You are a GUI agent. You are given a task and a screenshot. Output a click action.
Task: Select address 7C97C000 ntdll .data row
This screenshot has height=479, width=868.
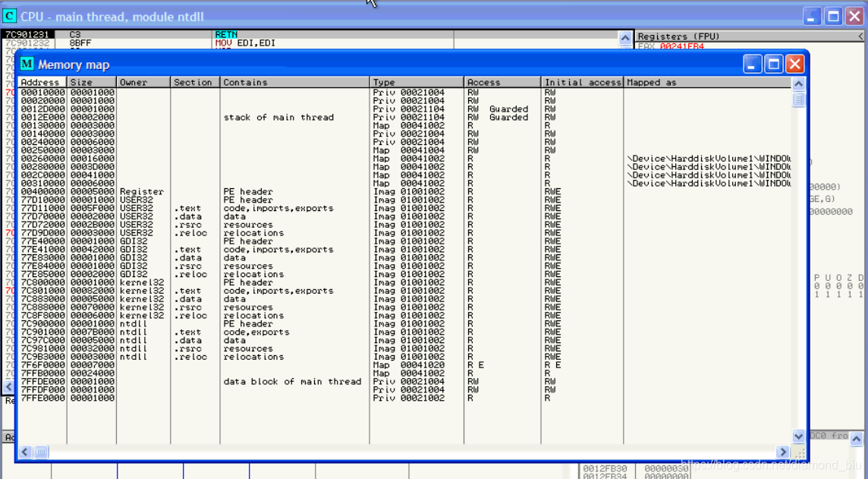(405, 341)
